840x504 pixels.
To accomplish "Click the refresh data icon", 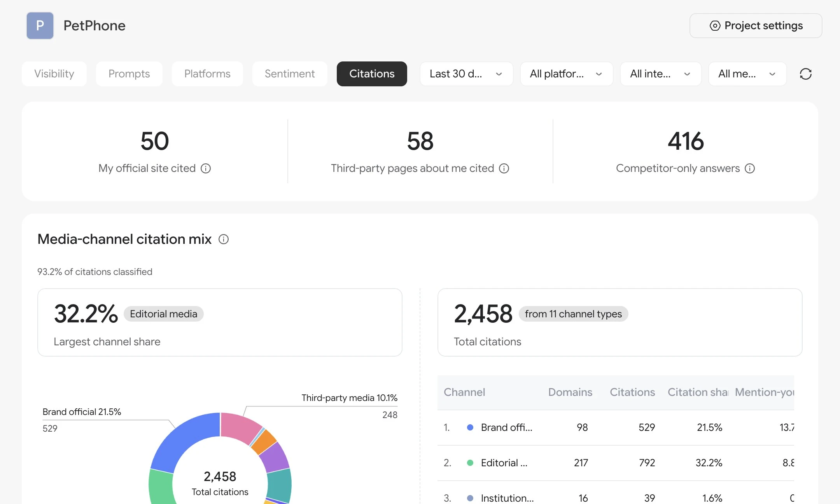I will pos(805,74).
